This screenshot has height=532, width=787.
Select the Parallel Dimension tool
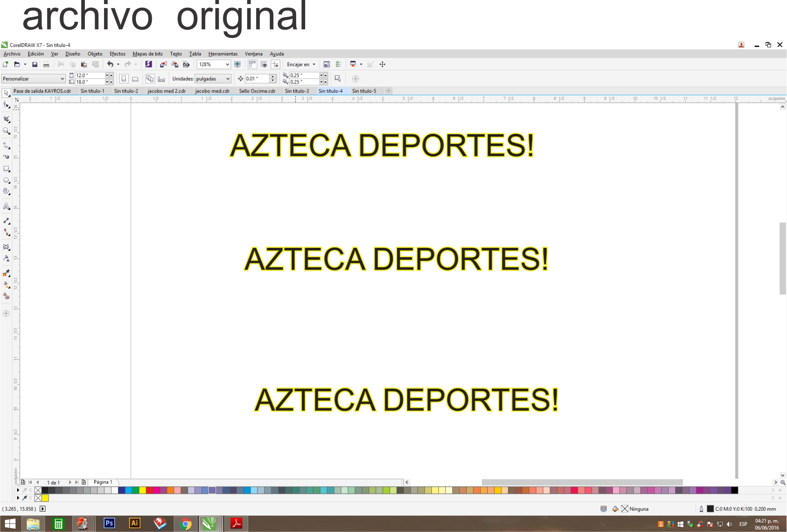click(x=7, y=221)
